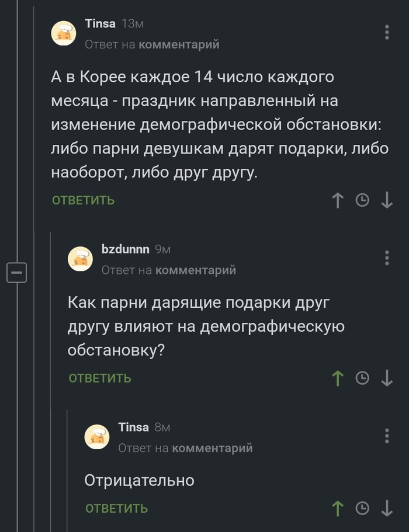Open the three-dot menu on Tinsa's first comment
Image resolution: width=409 pixels, height=532 pixels.
tap(386, 32)
